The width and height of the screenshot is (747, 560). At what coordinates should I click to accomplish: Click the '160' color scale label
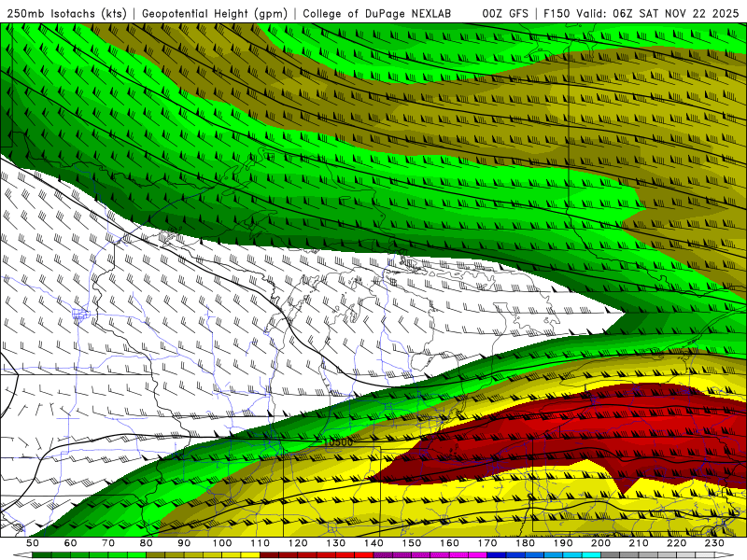(449, 543)
